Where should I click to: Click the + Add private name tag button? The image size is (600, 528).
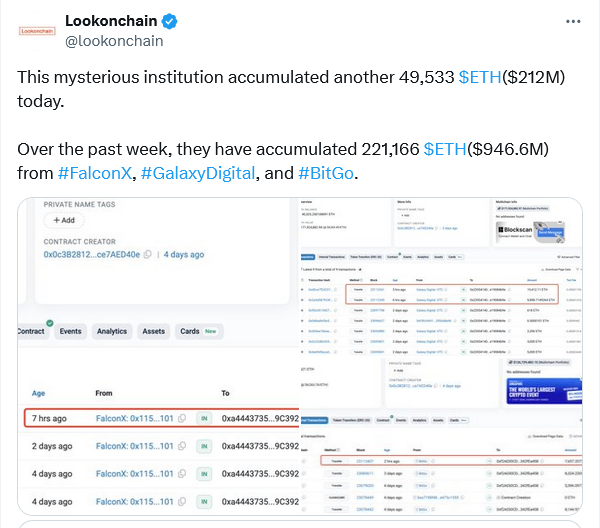pyautogui.click(x=63, y=220)
